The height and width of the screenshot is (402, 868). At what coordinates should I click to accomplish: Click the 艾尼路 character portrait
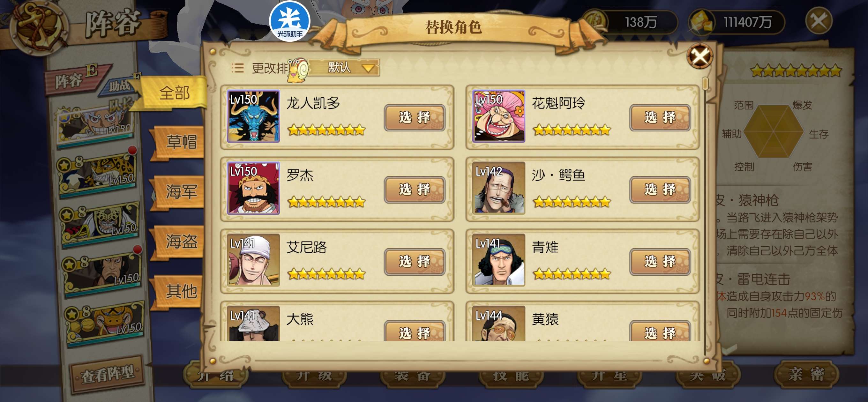tap(253, 260)
